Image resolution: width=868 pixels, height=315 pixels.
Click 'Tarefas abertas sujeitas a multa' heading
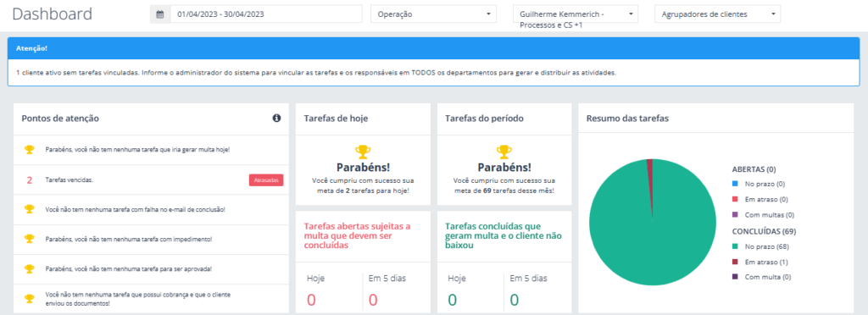point(358,235)
